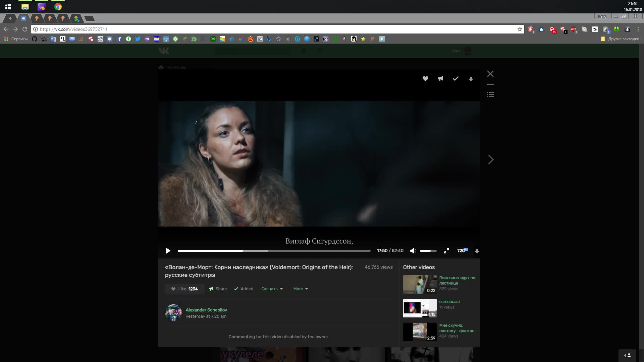
Task: Mute the video player volume
Action: (413, 251)
